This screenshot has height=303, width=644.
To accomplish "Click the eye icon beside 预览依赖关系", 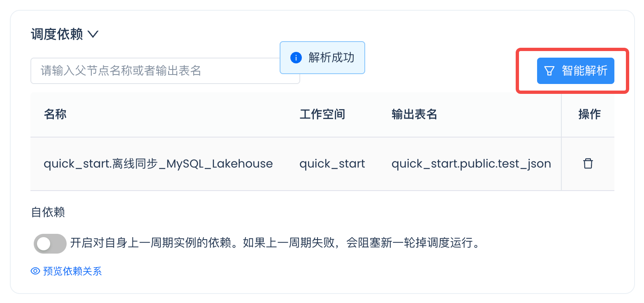I will 35,271.
